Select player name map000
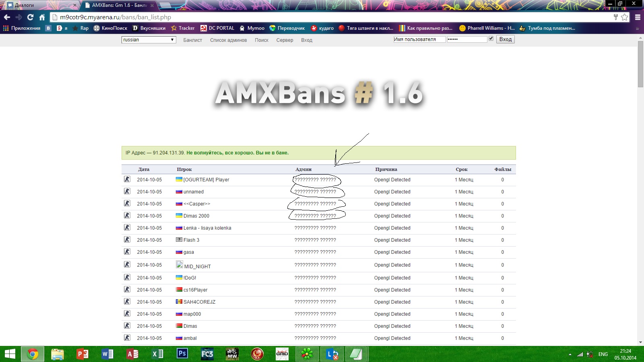Screen dimensions: 644x362 (192, 314)
